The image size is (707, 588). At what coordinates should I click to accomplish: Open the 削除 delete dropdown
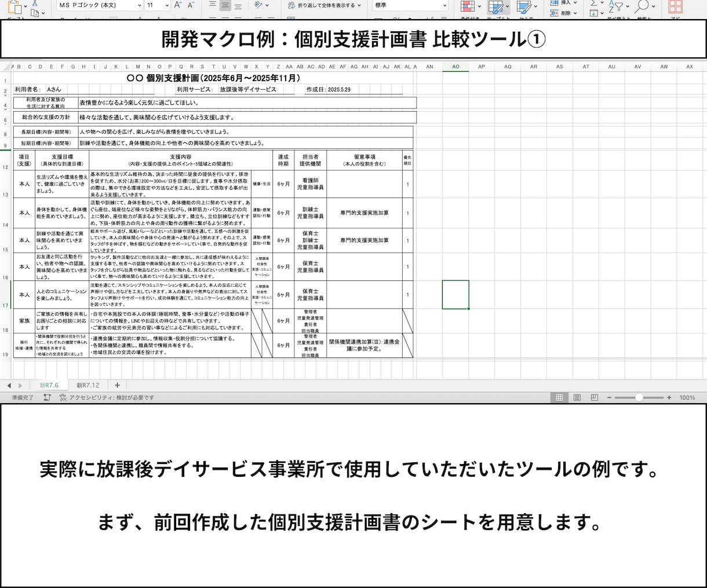[x=575, y=13]
